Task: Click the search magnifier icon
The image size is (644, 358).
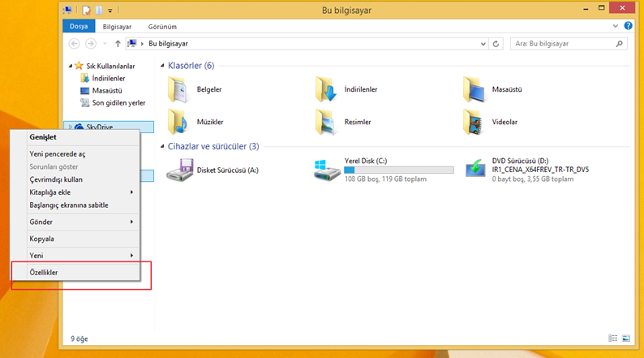Action: (620, 44)
